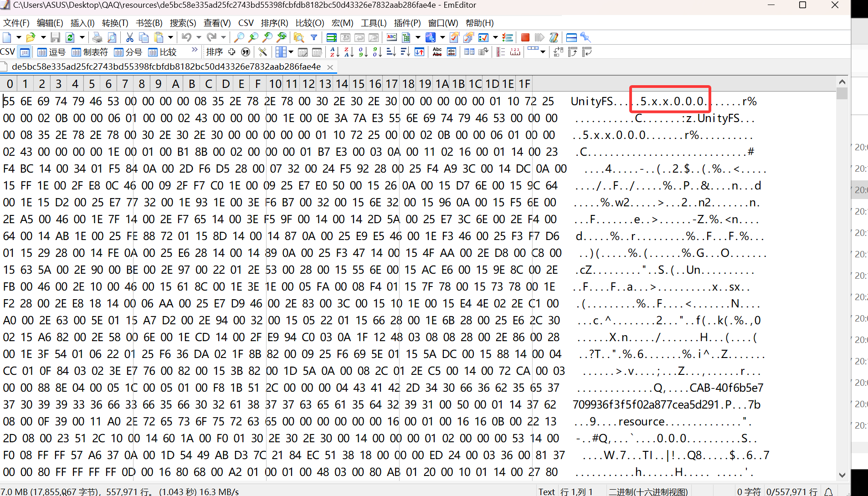Image resolution: width=868 pixels, height=496 pixels.
Task: Expand the dropdown arrow beside New file
Action: 19,37
